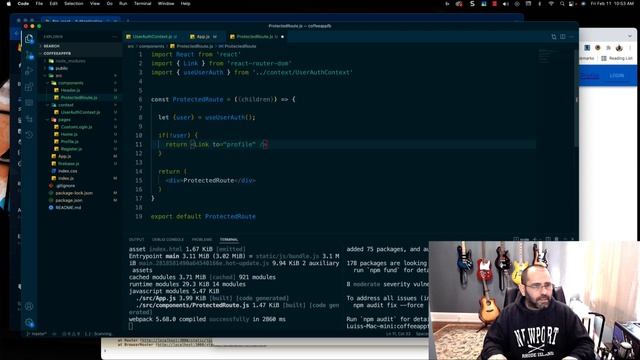Expand the node_modules folder
This screenshot has width=640, height=360.
tap(70, 61)
